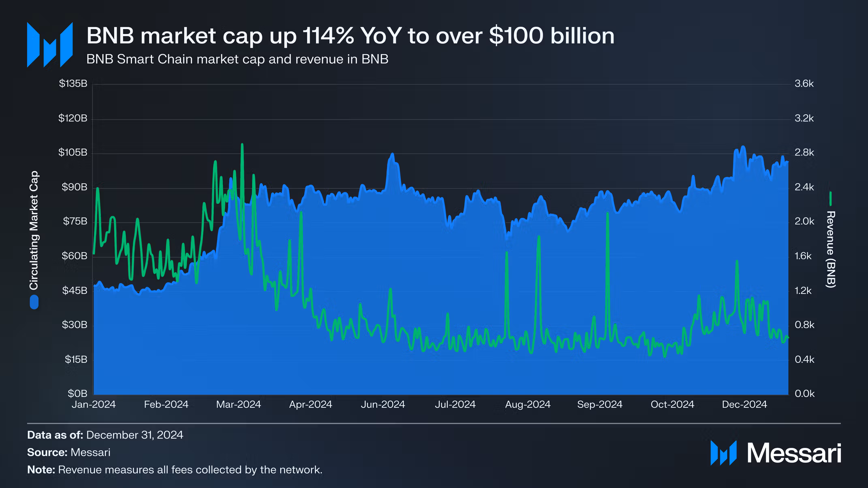Click the Apr-2024 x-axis label

[311, 405]
